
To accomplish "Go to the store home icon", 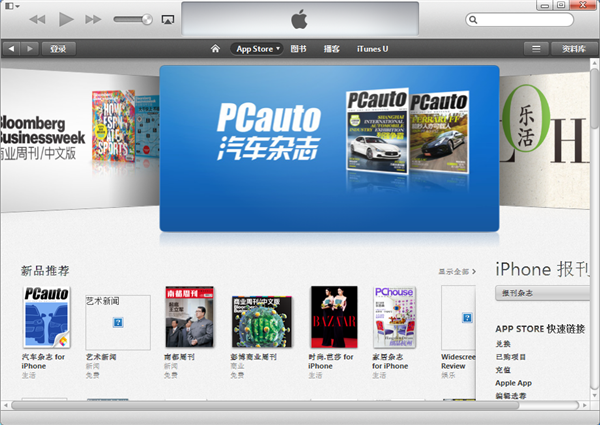I will coord(215,49).
